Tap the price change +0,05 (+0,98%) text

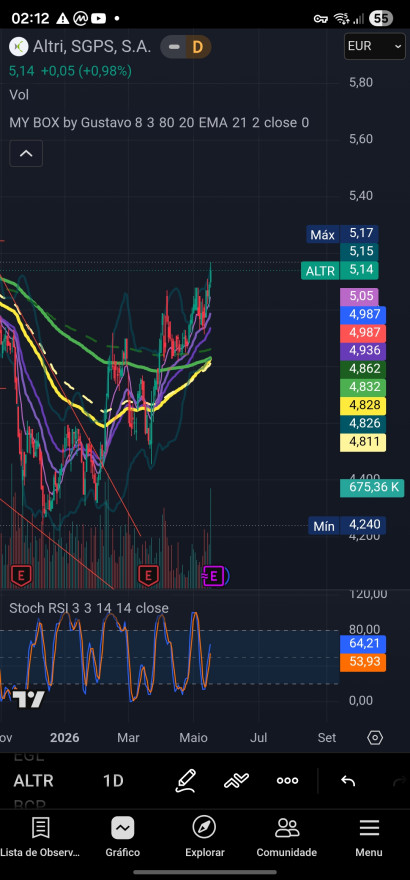click(x=86, y=71)
